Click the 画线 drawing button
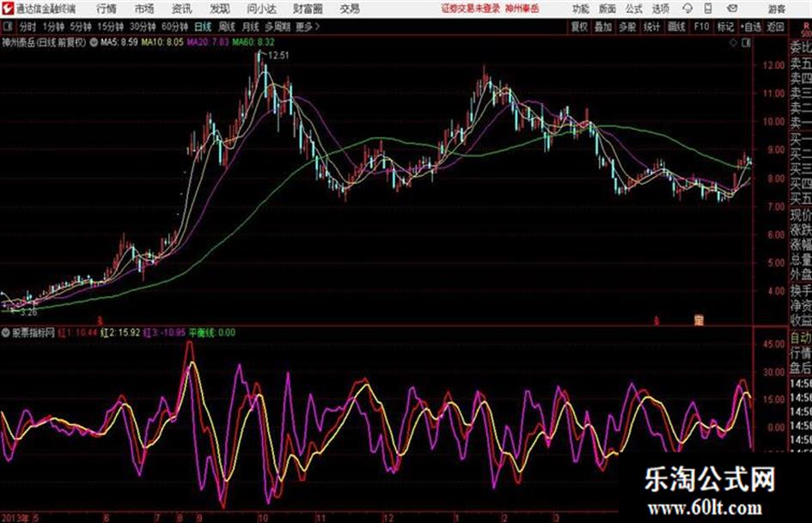Screen dimensions: 812x523 676,27
